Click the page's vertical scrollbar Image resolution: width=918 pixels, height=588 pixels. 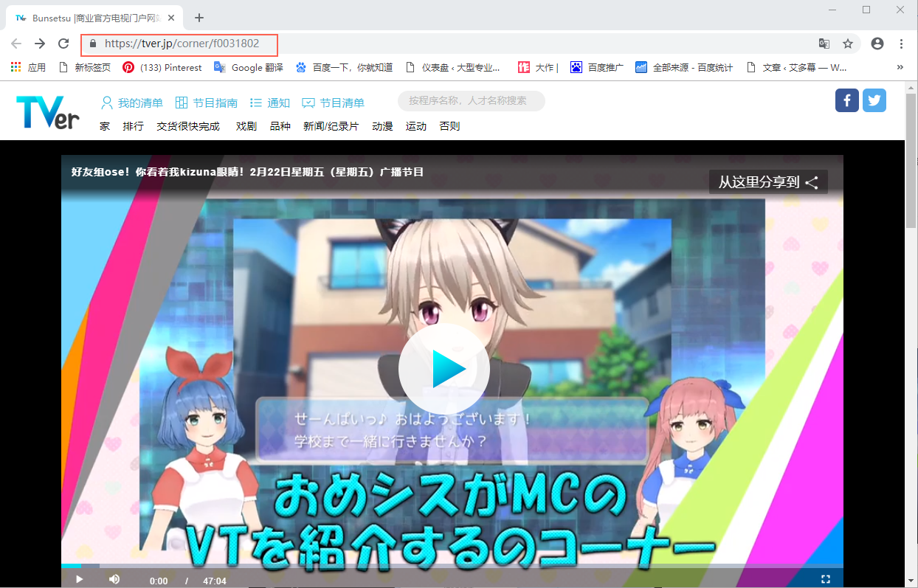click(x=911, y=160)
